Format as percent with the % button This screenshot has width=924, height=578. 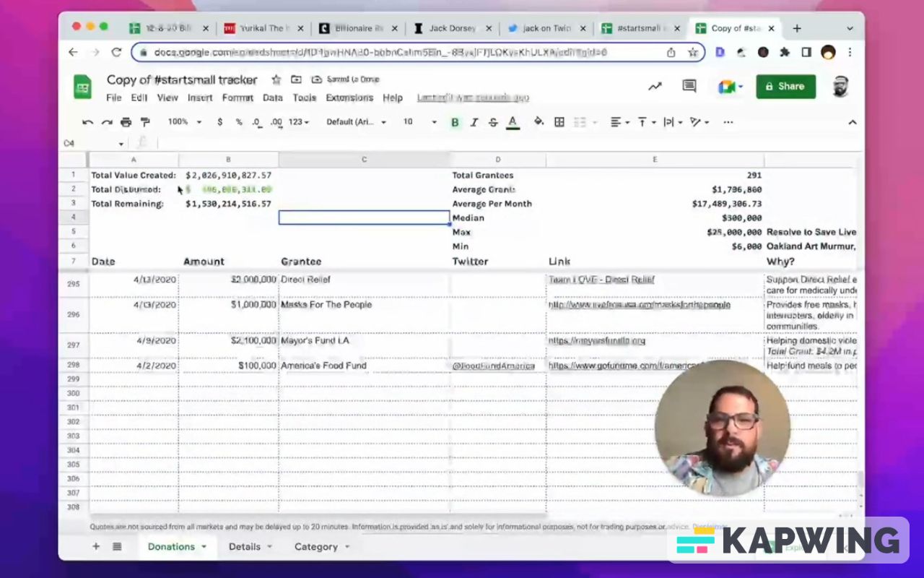pyautogui.click(x=239, y=122)
